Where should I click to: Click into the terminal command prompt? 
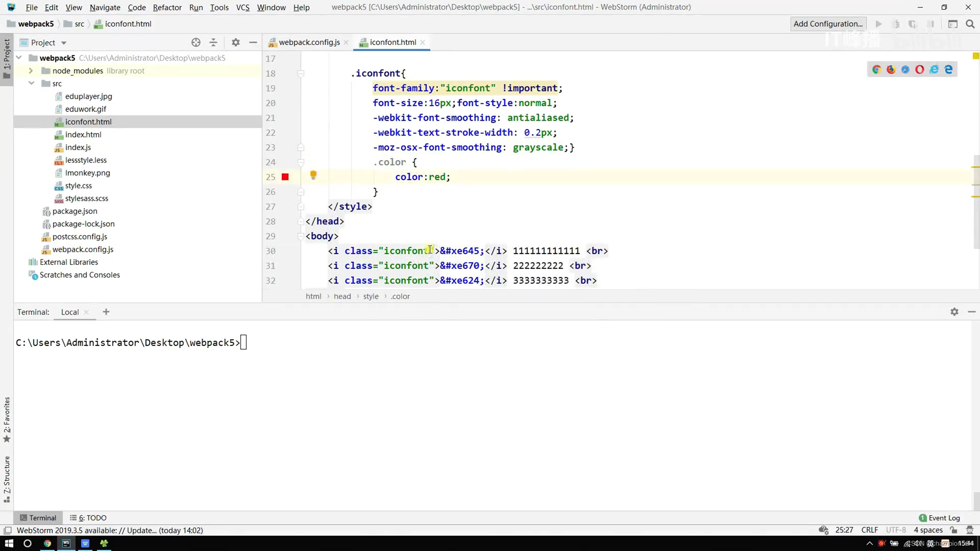[x=243, y=342]
